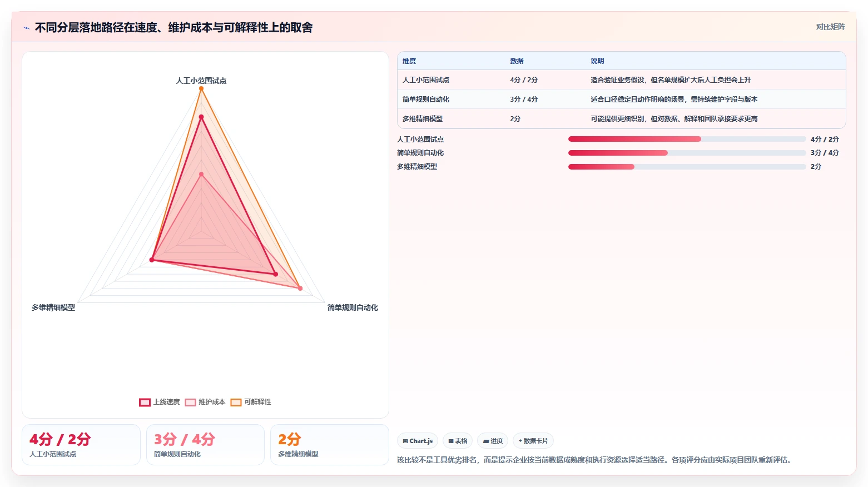Click the 对比矩阵 label in the header

830,27
